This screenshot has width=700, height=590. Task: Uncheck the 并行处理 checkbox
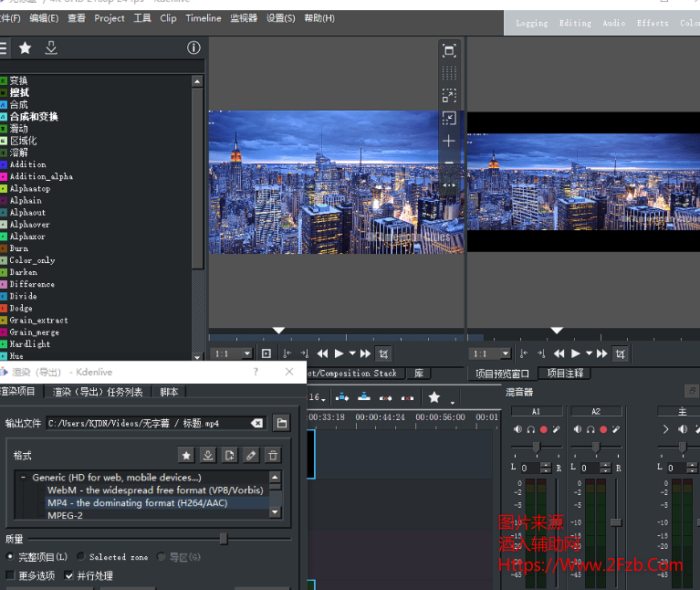69,576
